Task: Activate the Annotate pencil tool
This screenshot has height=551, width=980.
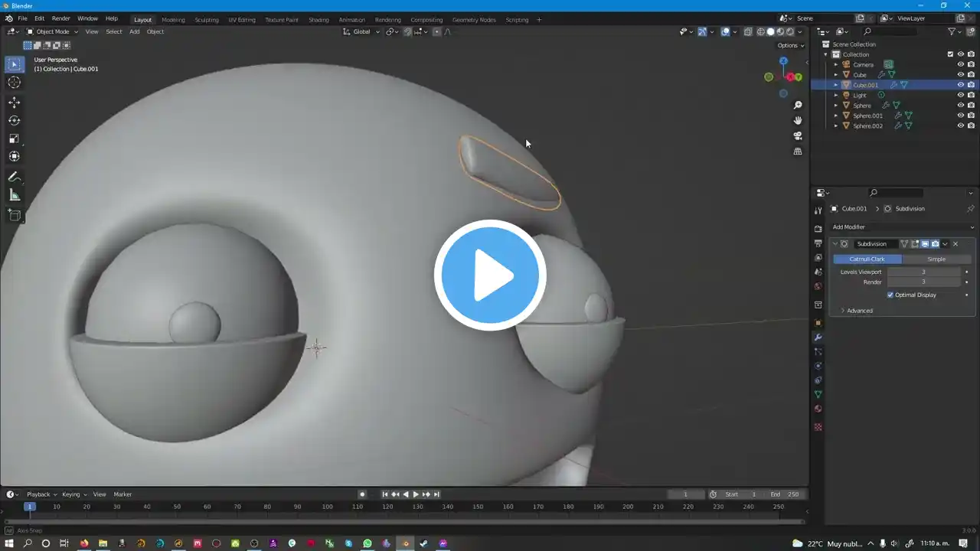Action: pos(14,177)
